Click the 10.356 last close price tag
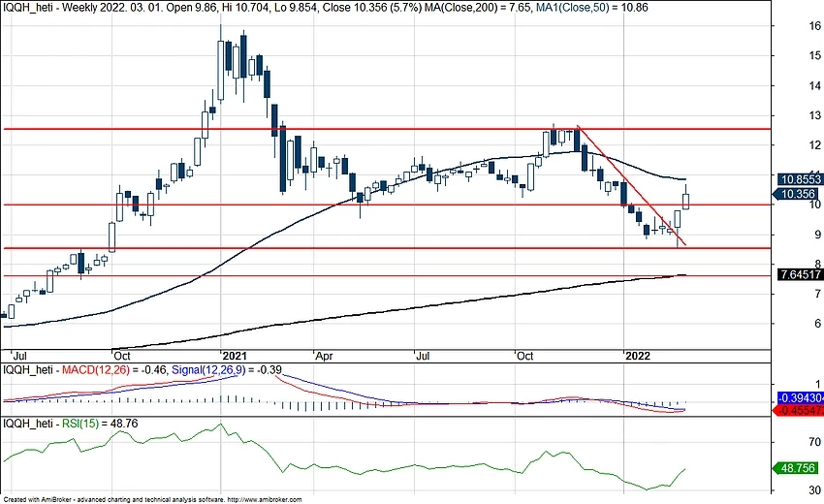The image size is (824, 504). coord(800,195)
